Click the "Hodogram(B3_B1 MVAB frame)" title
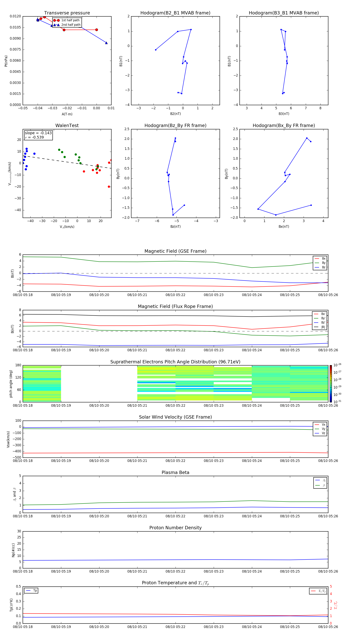351x644 pixels. click(284, 13)
